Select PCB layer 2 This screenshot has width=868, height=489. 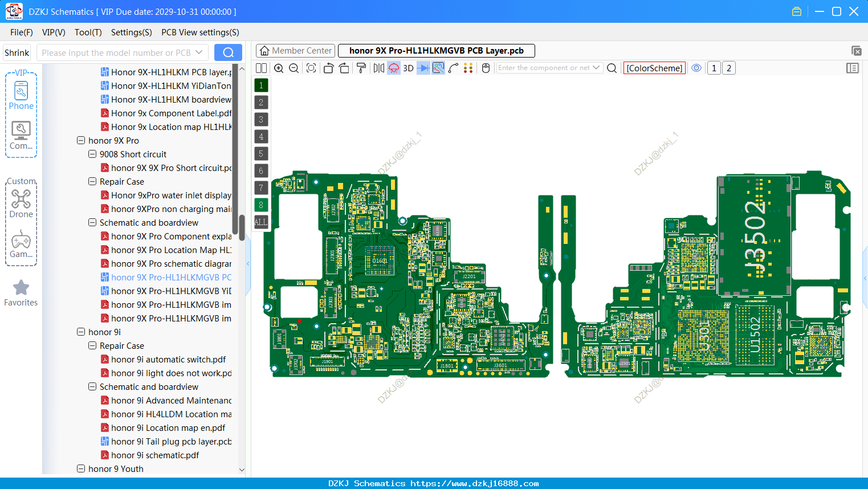261,103
